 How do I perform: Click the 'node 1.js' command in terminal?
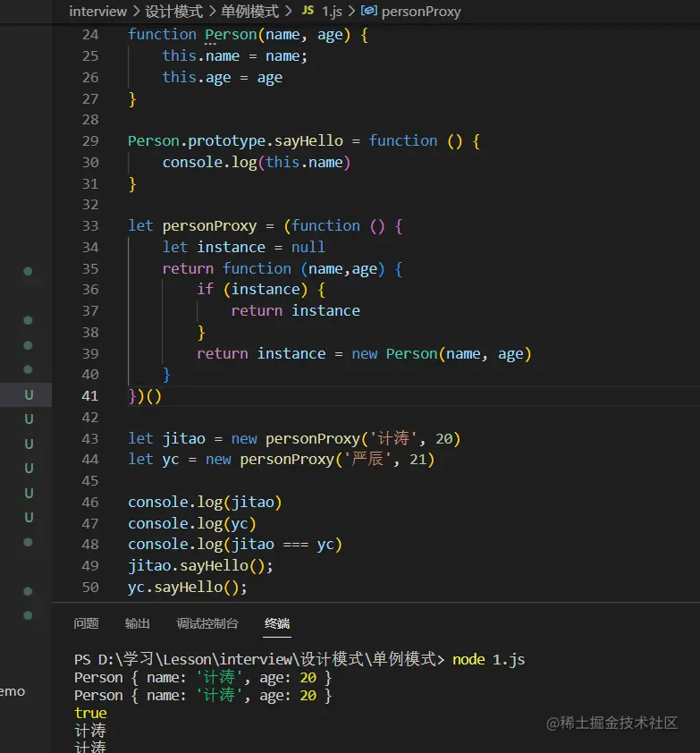pos(489,659)
